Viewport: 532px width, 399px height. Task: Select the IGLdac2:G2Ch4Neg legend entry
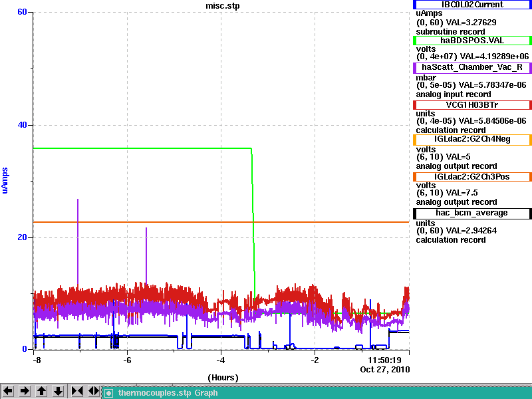tap(472, 140)
